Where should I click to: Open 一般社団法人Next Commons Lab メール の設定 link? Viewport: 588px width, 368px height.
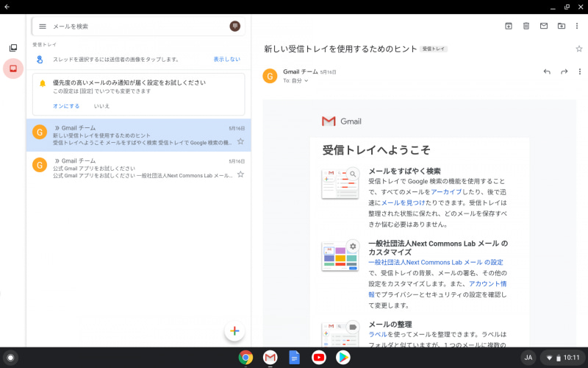[x=436, y=262]
